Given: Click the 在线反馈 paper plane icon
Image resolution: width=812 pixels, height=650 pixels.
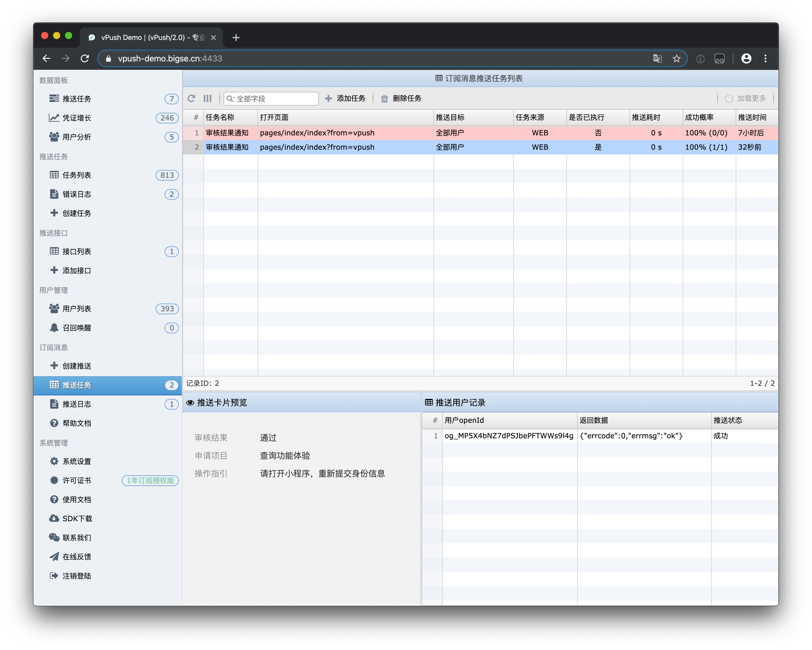Looking at the screenshot, I should [x=54, y=557].
